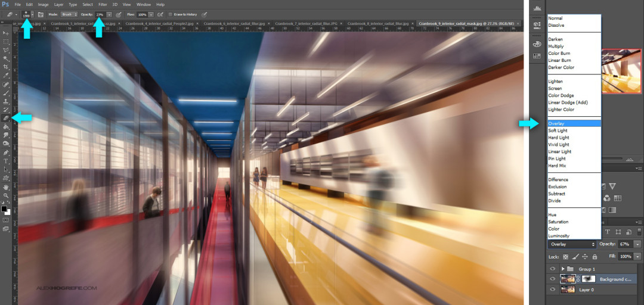Select the Paint Bucket tool
The image size is (644, 305).
point(6,127)
